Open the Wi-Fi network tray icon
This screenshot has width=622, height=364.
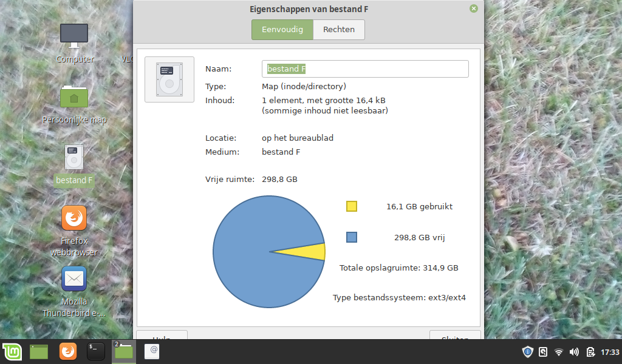tap(559, 352)
